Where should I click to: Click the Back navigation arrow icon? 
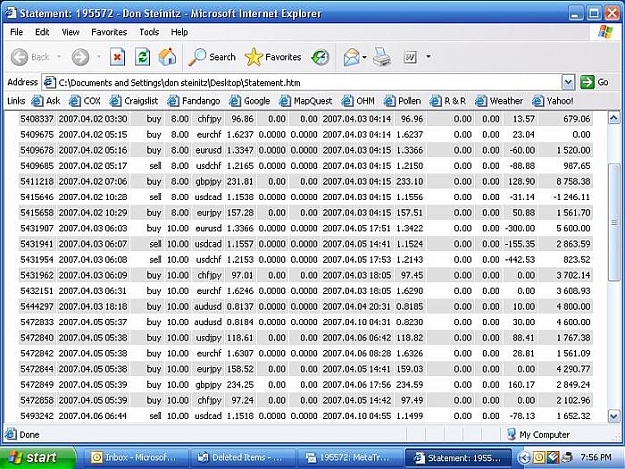coord(19,57)
